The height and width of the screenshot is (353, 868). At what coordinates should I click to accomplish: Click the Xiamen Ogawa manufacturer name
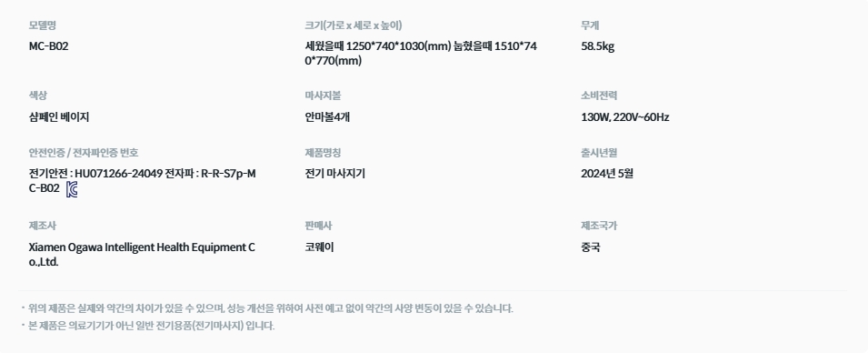pos(142,255)
